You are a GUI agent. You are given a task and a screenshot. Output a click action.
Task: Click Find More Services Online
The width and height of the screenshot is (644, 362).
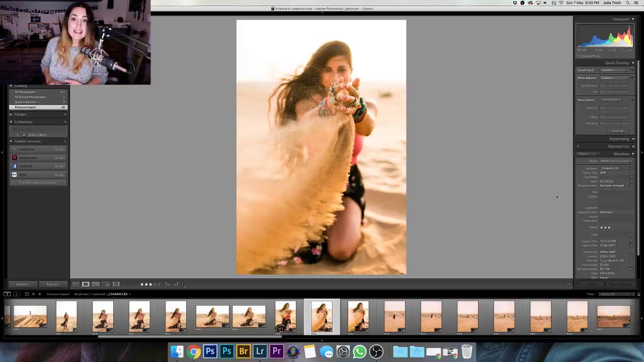coord(38,183)
